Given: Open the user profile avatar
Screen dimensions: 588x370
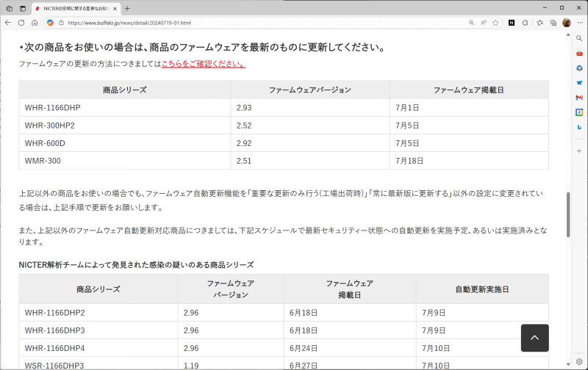Looking at the screenshot, I should 567,23.
